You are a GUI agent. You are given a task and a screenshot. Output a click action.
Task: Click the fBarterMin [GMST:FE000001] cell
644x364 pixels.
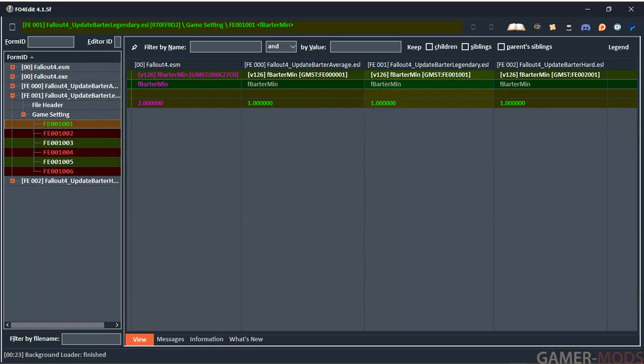303,75
